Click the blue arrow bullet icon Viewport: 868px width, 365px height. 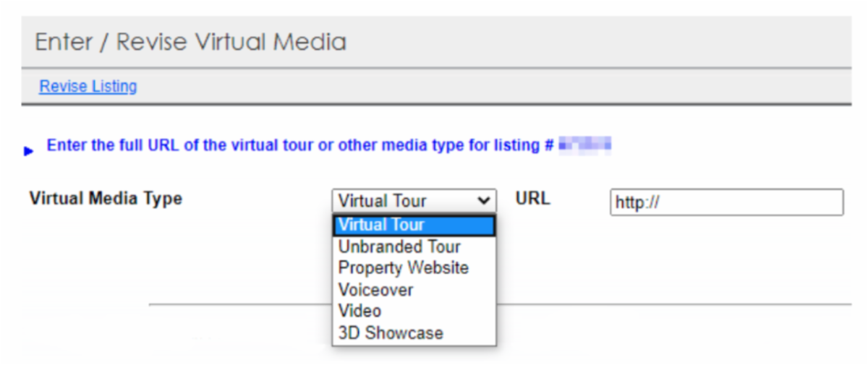(x=28, y=151)
